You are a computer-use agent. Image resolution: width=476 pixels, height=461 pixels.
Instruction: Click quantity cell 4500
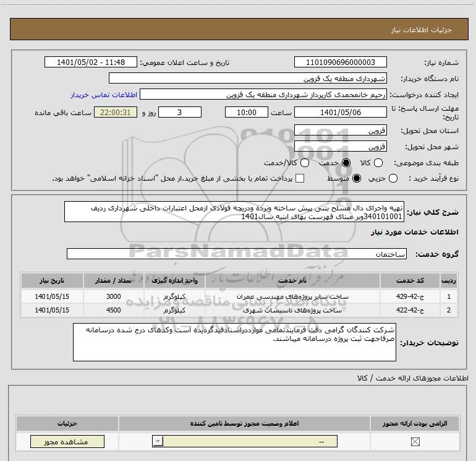pos(113,310)
